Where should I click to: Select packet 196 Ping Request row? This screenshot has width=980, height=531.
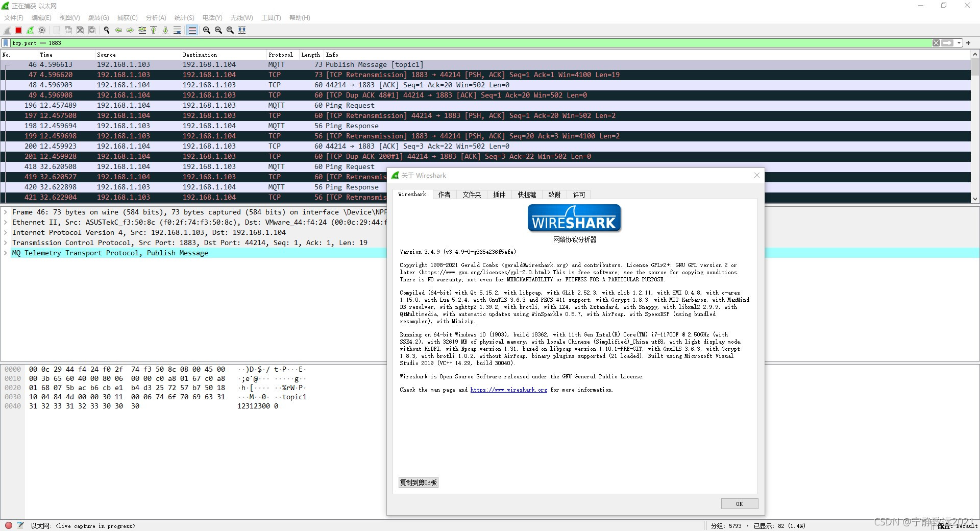[x=485, y=105]
